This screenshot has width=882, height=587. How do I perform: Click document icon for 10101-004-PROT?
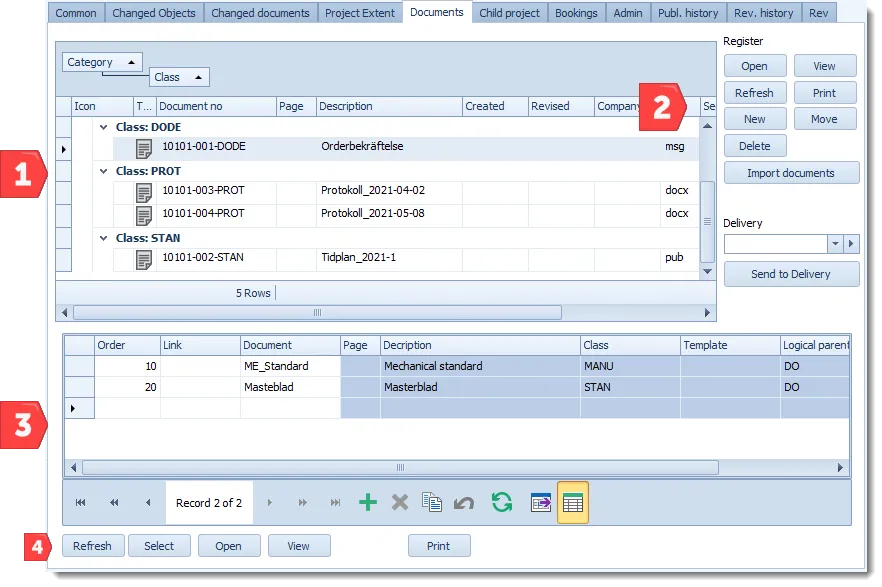coord(144,216)
